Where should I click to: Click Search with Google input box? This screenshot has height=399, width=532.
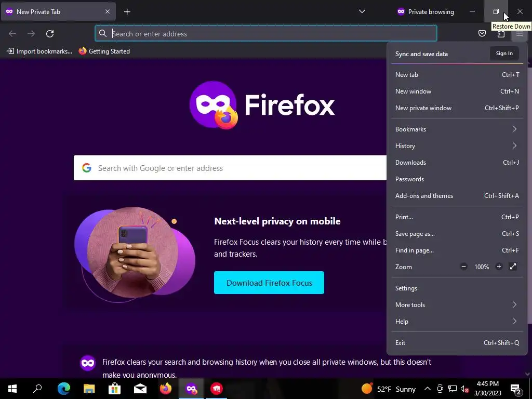tap(230, 168)
